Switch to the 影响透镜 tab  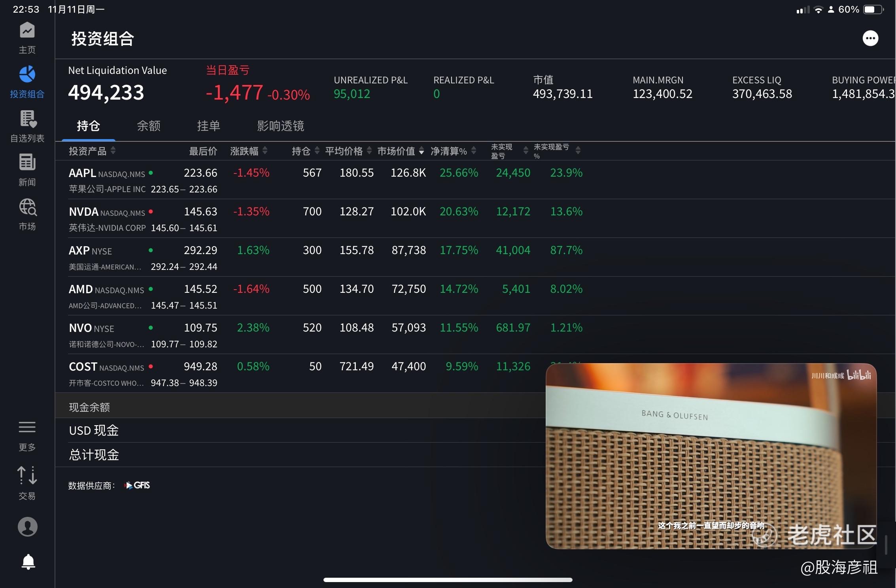[280, 126]
